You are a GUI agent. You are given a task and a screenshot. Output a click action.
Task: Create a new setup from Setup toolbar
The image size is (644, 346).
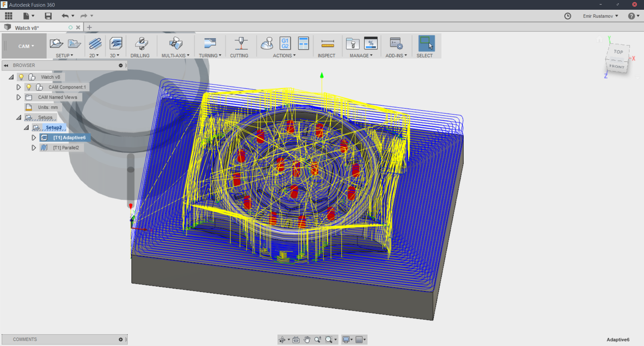pyautogui.click(x=56, y=43)
